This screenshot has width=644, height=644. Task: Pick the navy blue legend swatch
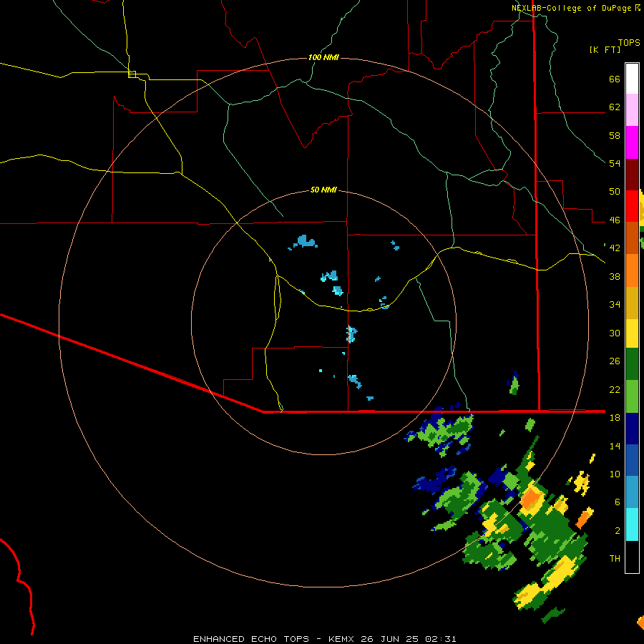pos(632,429)
